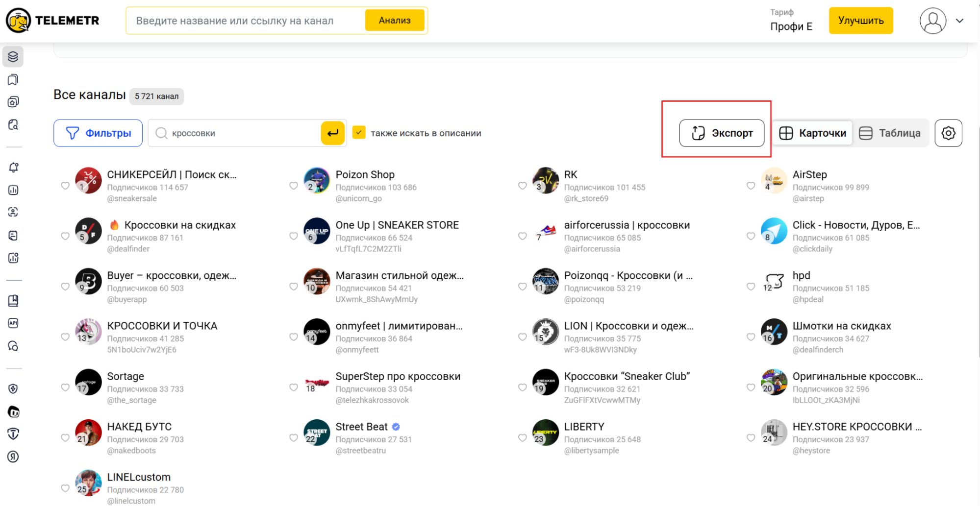980x506 pixels.
Task: Focus the channel name or link input field
Action: tap(245, 21)
